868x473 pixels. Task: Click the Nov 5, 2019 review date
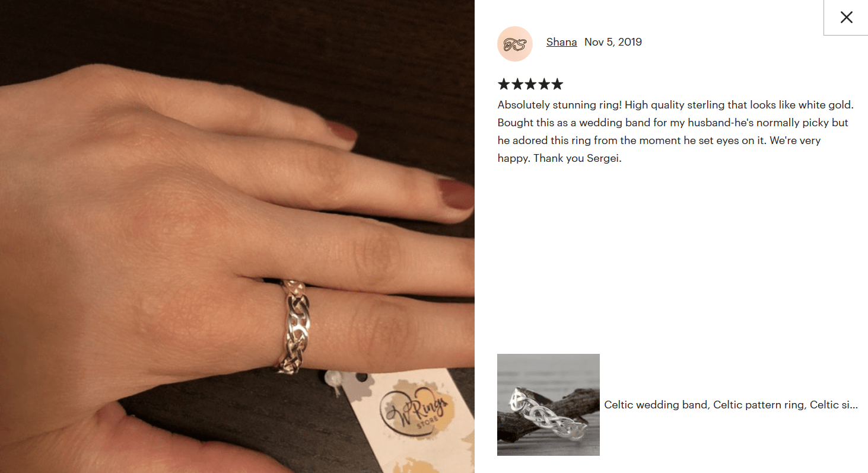pyautogui.click(x=613, y=42)
